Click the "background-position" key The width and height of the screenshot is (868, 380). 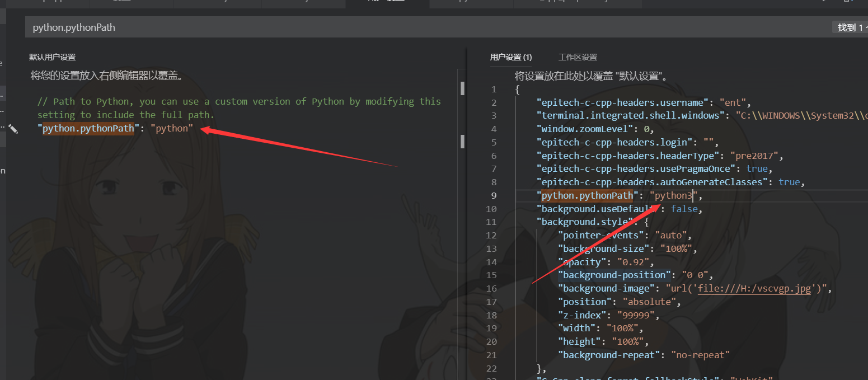[614, 275]
